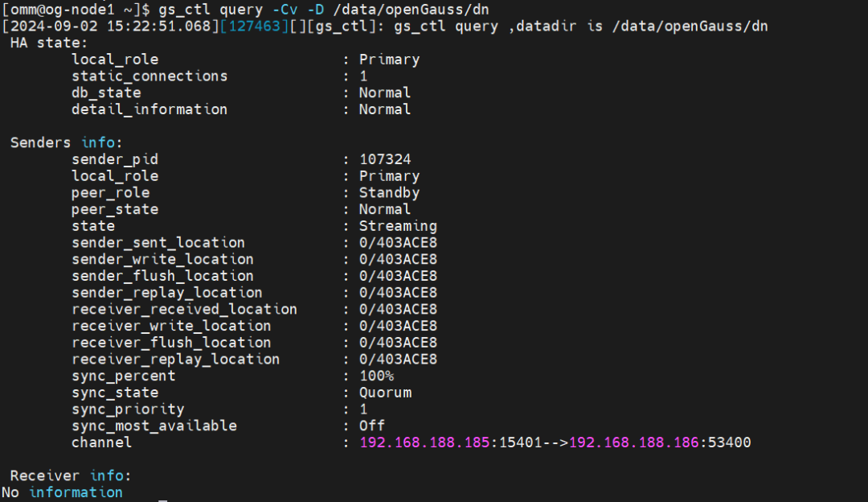Click the static_connections label
Viewport: 868px width, 502px height.
pos(149,76)
